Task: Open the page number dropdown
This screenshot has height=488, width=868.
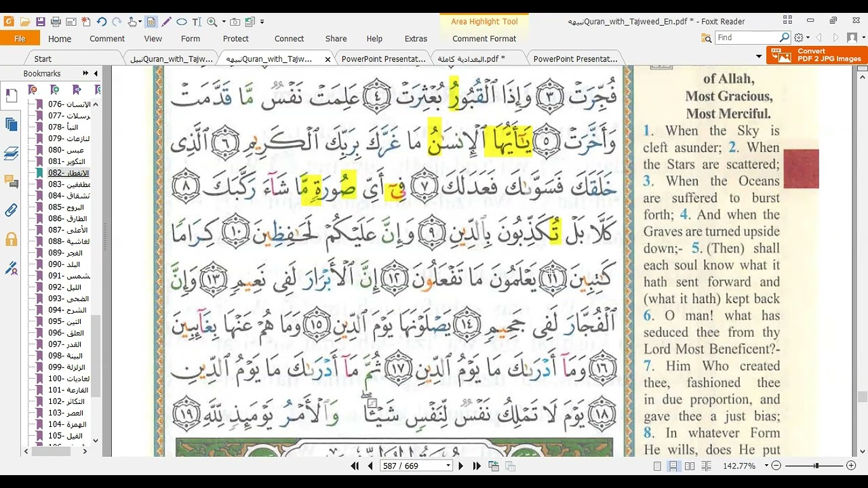Action: pyautogui.click(x=448, y=466)
